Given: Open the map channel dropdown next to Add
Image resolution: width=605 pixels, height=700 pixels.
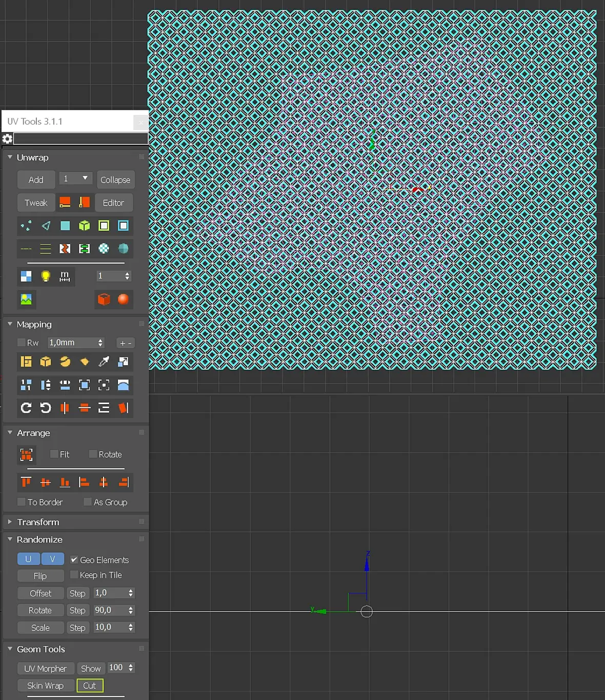Looking at the screenshot, I should 76,178.
